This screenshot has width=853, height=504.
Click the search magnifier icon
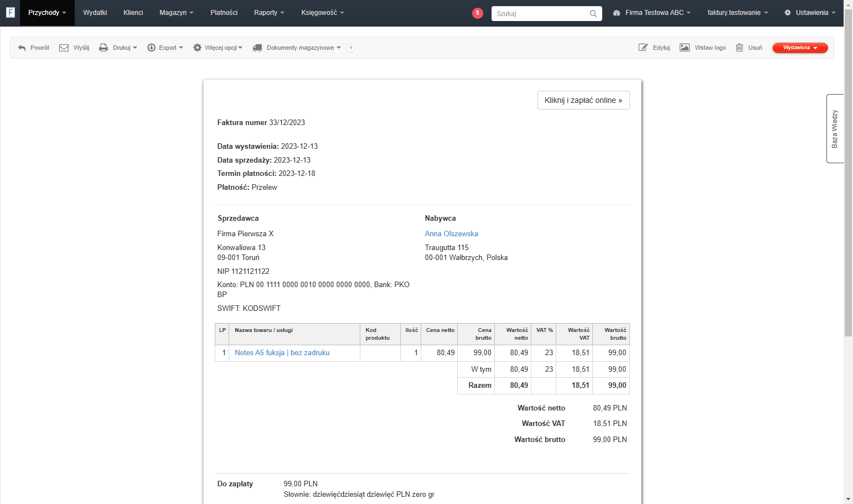point(593,13)
